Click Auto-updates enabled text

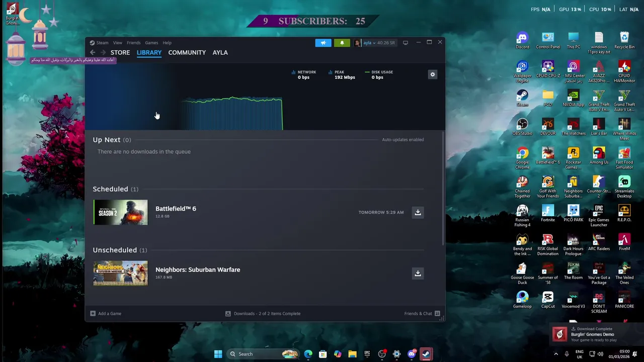click(403, 140)
